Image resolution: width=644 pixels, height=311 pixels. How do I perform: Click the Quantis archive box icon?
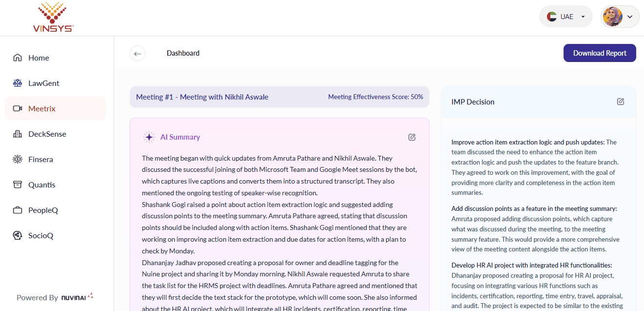pos(18,185)
